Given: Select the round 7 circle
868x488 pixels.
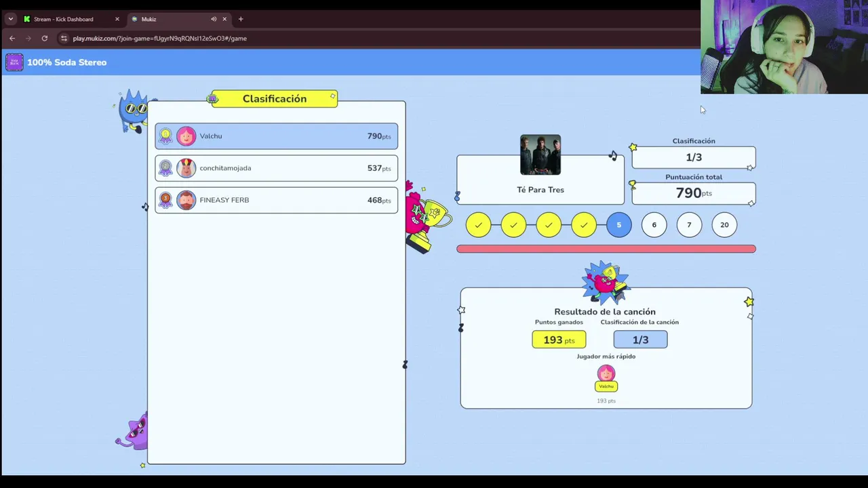Looking at the screenshot, I should pos(690,225).
